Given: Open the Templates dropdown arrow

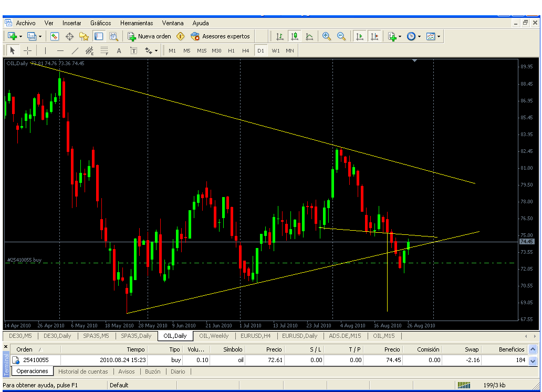Looking at the screenshot, I should (x=439, y=37).
